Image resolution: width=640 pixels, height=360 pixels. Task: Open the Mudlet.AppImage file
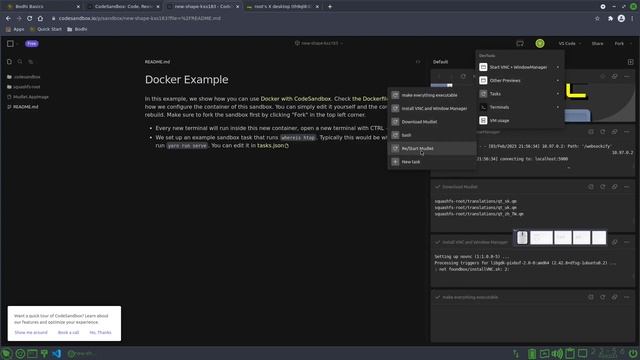coord(28,97)
